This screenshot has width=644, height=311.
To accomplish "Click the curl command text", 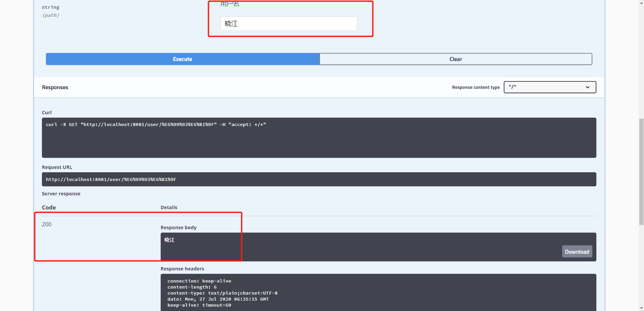I will (156, 125).
